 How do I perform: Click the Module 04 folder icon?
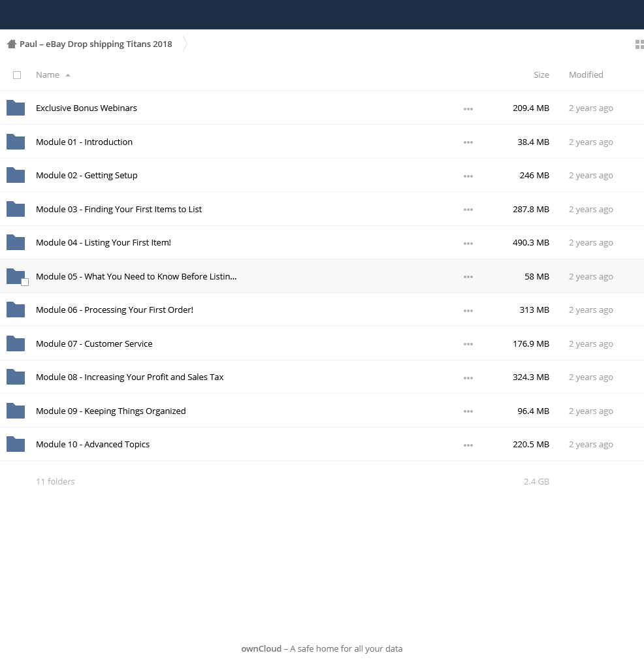[16, 242]
